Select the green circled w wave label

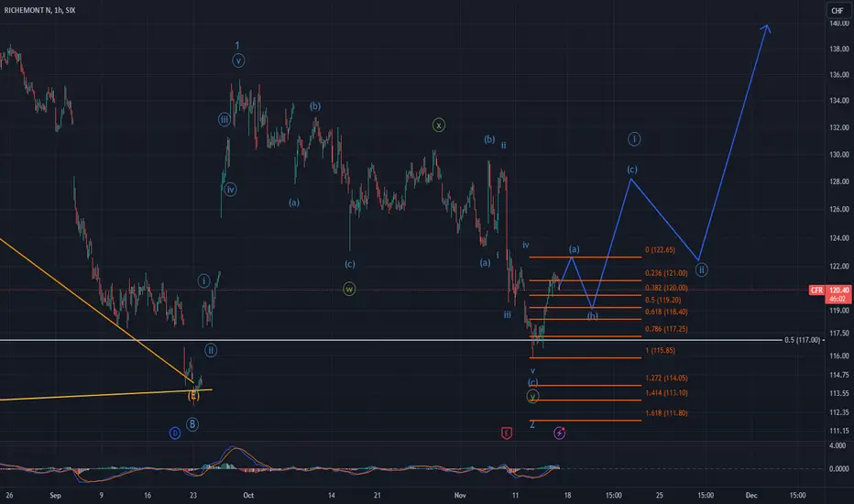[x=349, y=289]
